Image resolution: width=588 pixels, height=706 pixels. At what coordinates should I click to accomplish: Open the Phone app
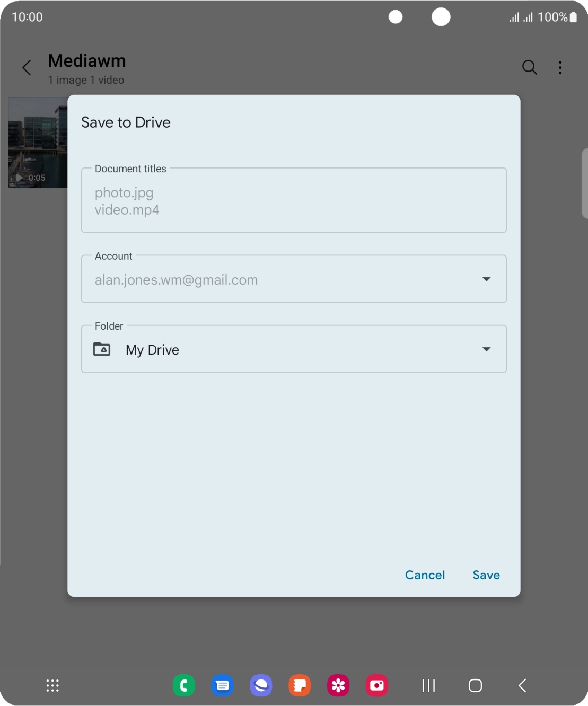tap(183, 685)
